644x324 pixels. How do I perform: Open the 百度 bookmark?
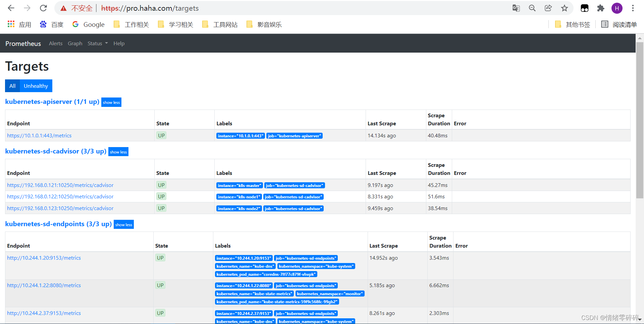52,24
